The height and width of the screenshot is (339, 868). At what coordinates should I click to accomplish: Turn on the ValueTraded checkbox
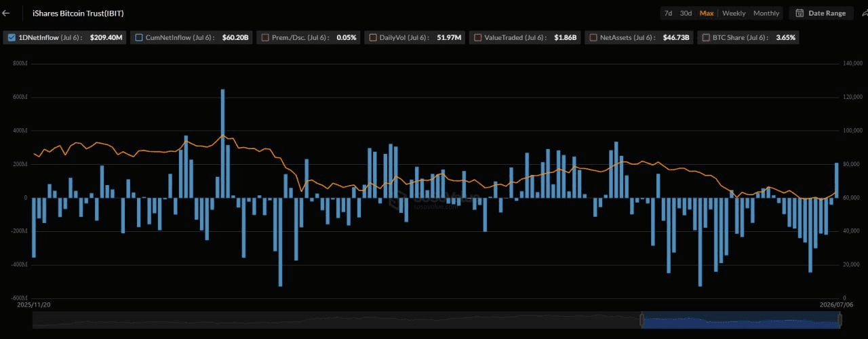point(477,38)
